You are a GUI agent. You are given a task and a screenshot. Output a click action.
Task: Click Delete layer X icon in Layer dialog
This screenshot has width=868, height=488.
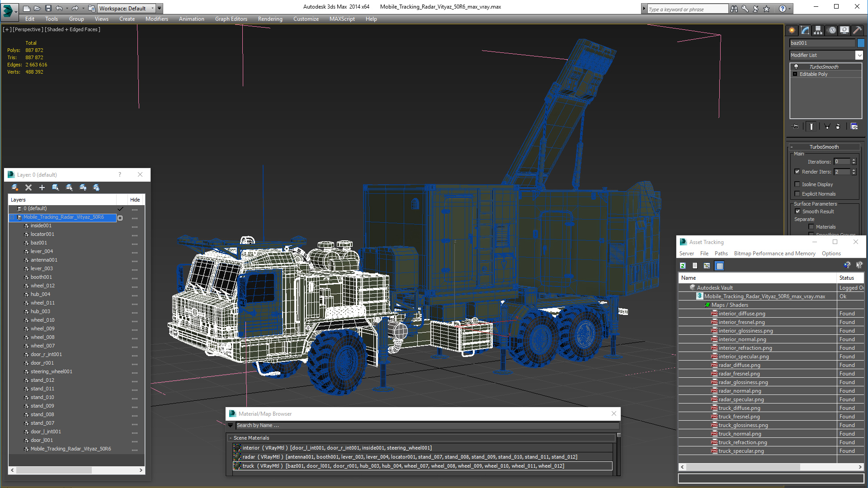(x=28, y=188)
